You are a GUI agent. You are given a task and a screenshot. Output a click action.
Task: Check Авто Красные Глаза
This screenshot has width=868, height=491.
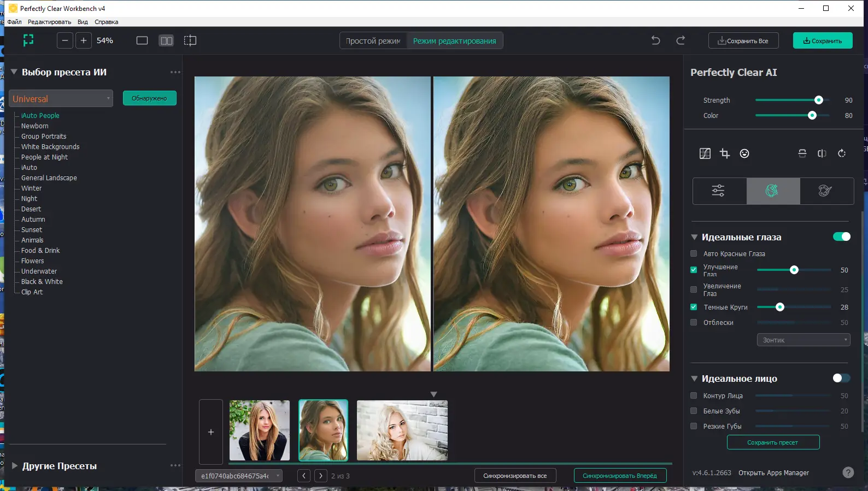[x=694, y=253]
